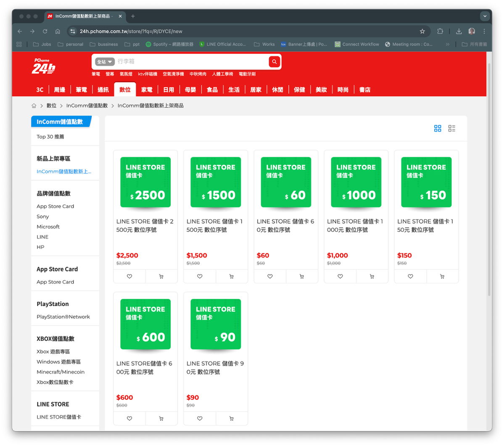Click the search input field
The image size is (504, 446).
(191, 61)
